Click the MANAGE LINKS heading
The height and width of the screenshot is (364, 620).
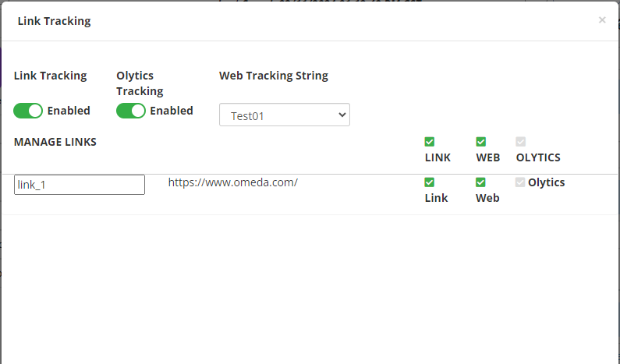click(x=55, y=142)
